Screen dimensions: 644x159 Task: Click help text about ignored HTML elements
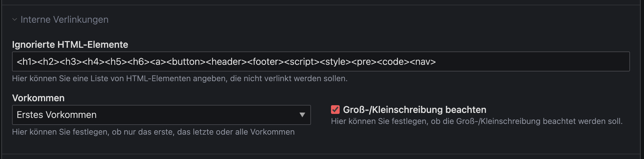[180, 78]
